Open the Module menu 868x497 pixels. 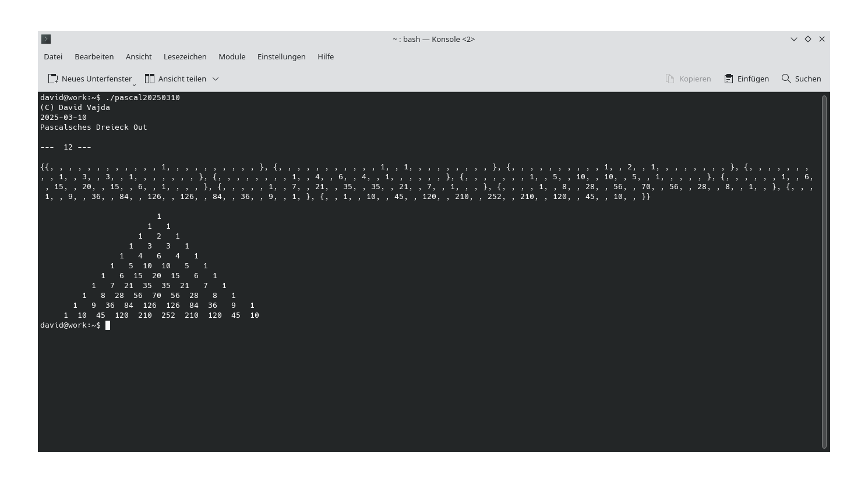pyautogui.click(x=231, y=56)
